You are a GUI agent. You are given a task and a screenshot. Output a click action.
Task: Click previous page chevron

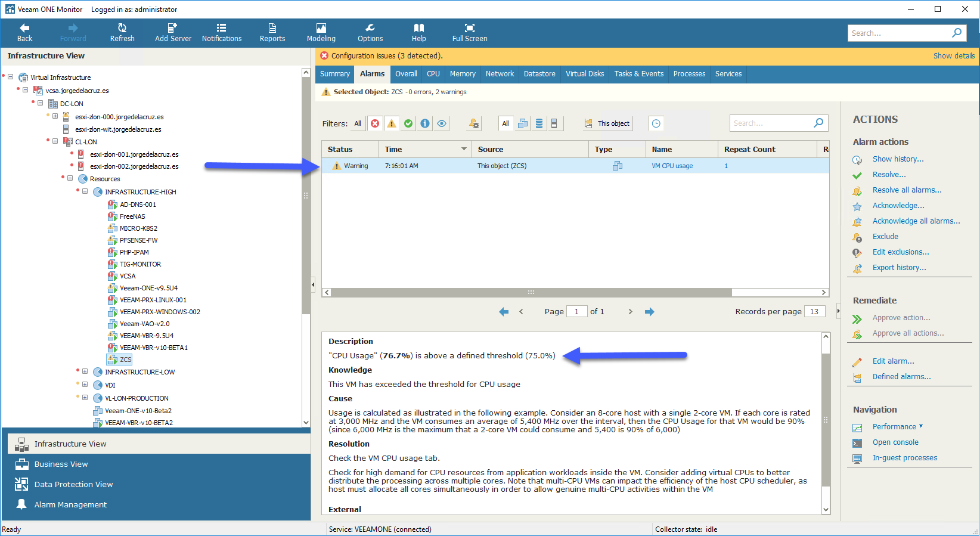pos(521,312)
